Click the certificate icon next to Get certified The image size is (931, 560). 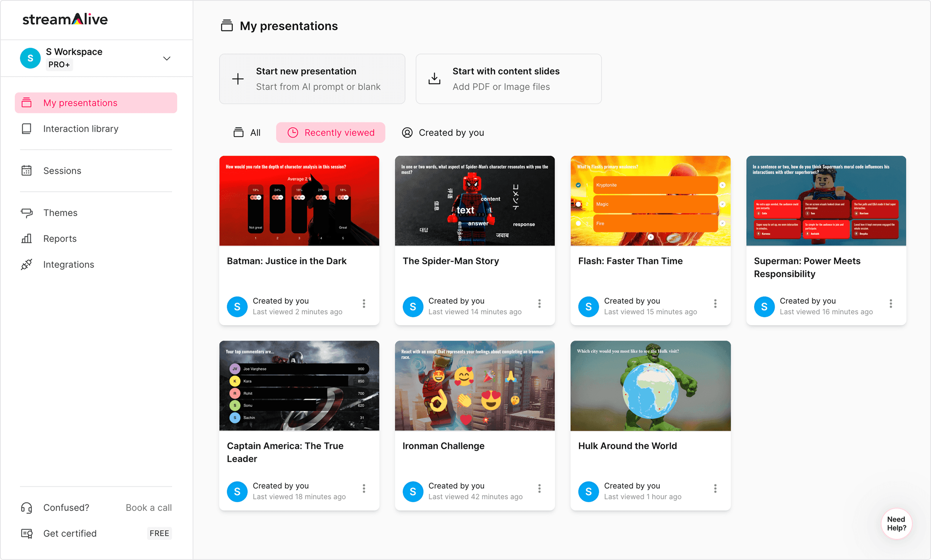coord(26,533)
